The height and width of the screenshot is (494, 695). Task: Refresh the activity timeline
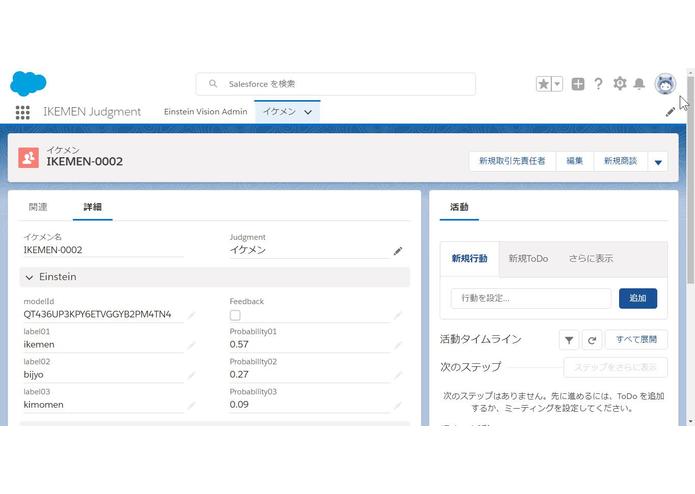[592, 340]
